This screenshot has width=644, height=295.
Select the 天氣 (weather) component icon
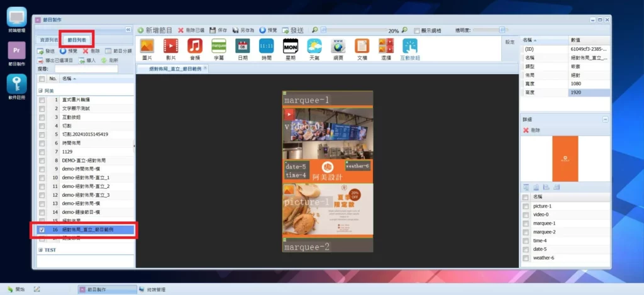click(314, 46)
